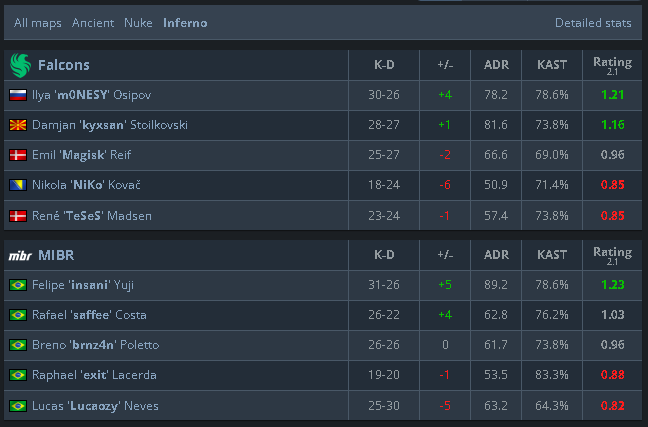The height and width of the screenshot is (427, 648).
Task: Select the Ancient map tab
Action: 93,23
